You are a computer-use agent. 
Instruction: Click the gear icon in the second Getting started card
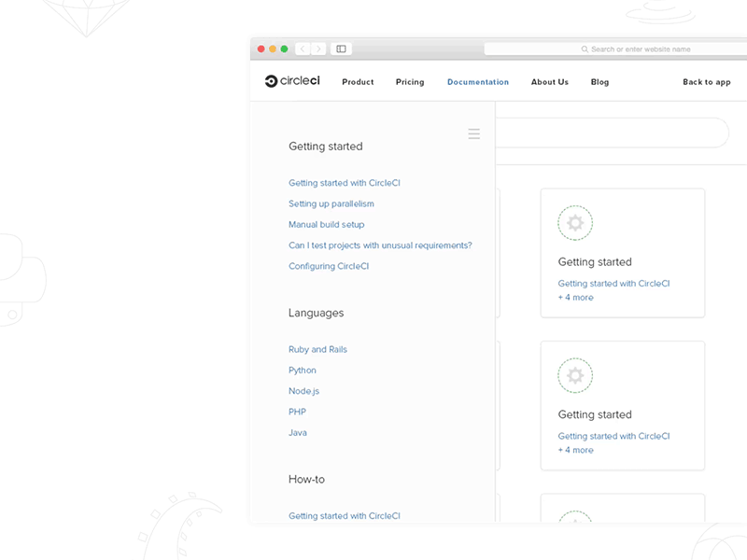[x=575, y=375]
